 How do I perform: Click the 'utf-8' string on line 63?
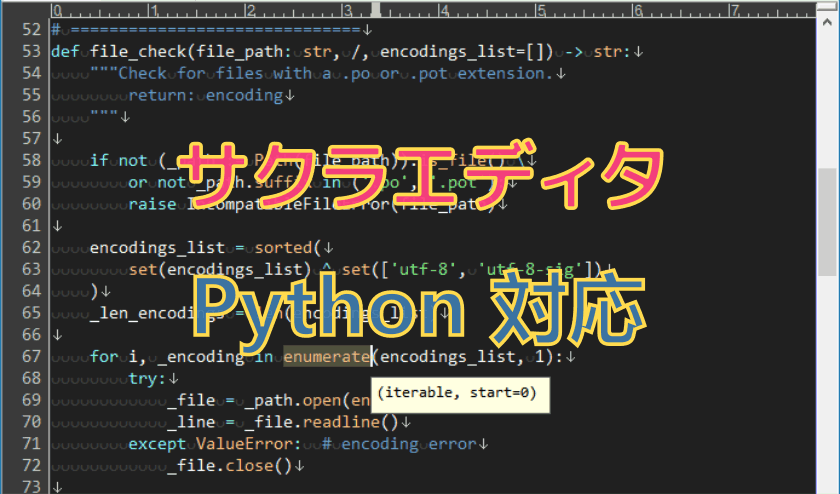point(423,269)
